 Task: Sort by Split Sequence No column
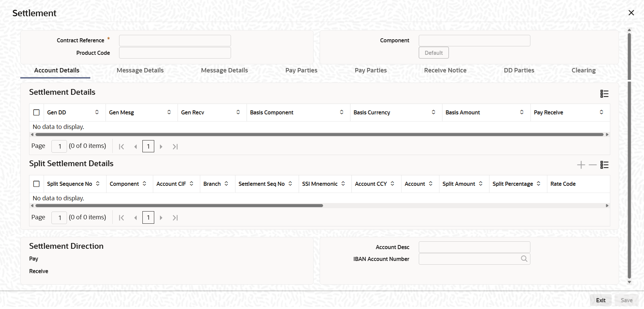[98, 183]
